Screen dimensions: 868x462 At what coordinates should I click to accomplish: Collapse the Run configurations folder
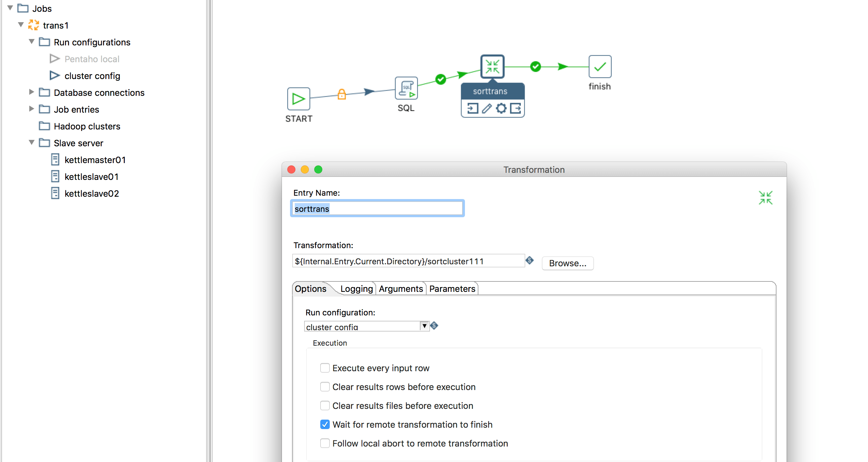[x=31, y=41]
